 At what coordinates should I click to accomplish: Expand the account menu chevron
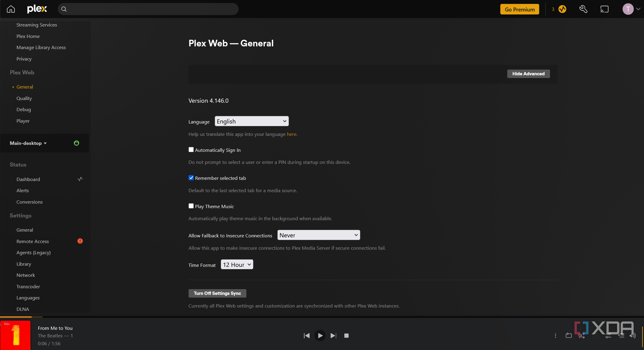coord(638,9)
